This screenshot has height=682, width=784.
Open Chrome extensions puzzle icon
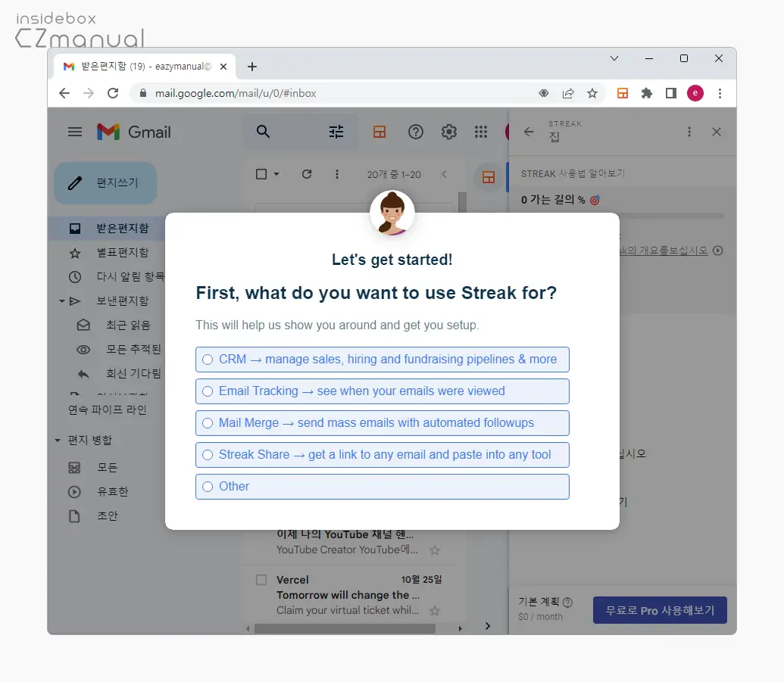[x=647, y=93]
